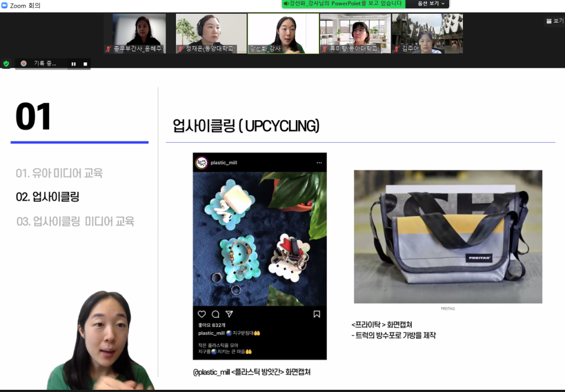The image size is (565, 392).
Task: Click the speaker icon in green sharing banner
Action: point(286,4)
